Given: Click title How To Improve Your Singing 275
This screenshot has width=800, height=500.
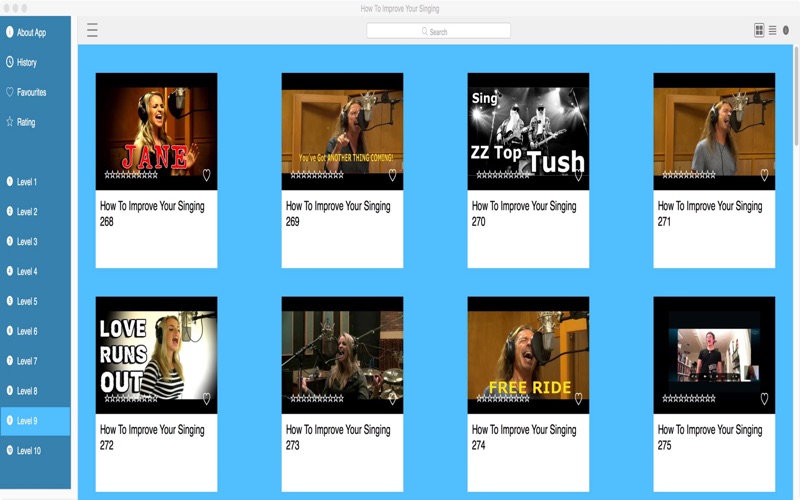Looking at the screenshot, I should (710, 437).
